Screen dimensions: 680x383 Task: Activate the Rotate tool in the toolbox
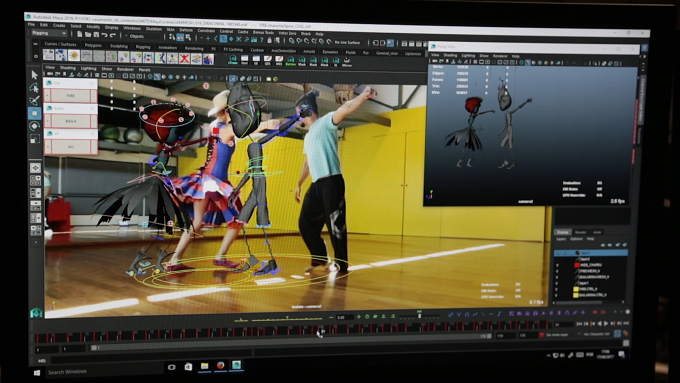[35, 126]
